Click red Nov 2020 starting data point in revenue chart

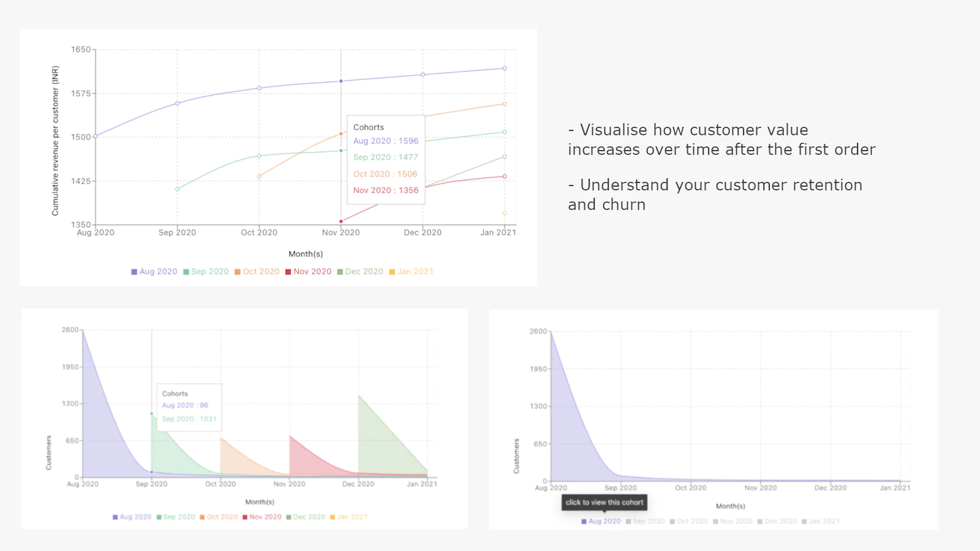click(x=341, y=221)
